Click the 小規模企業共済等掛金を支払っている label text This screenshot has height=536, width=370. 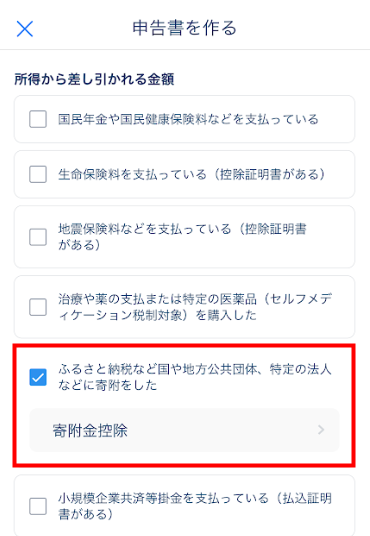pos(163,498)
